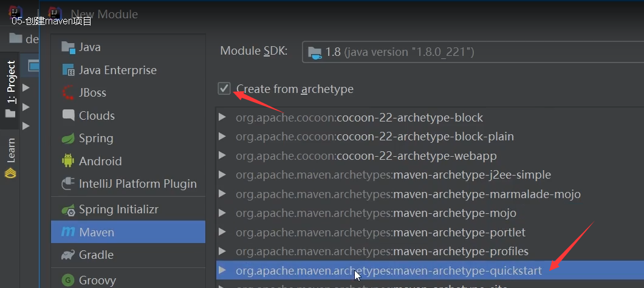Expand cocoon-22-archetype-webapp node

pyautogui.click(x=222, y=156)
